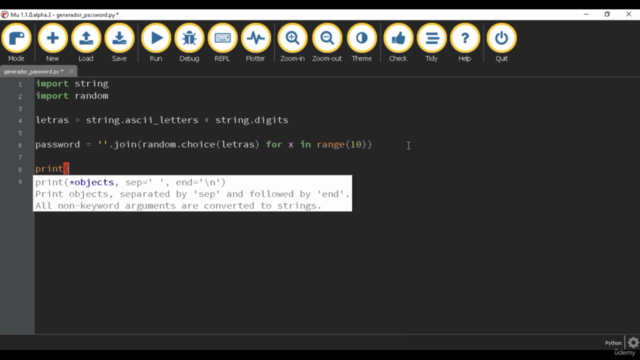This screenshot has height=360, width=640.
Task: Click 'range(10)' in line 6
Action: tap(342, 144)
